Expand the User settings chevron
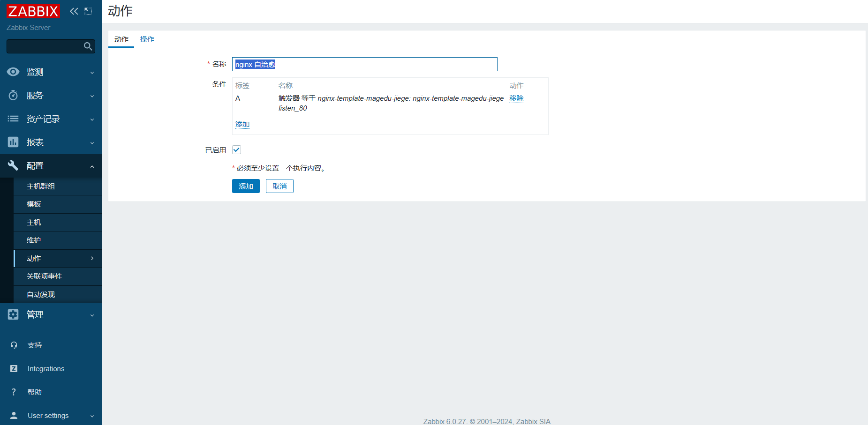Viewport: 868px width, 425px height. pyautogui.click(x=92, y=416)
